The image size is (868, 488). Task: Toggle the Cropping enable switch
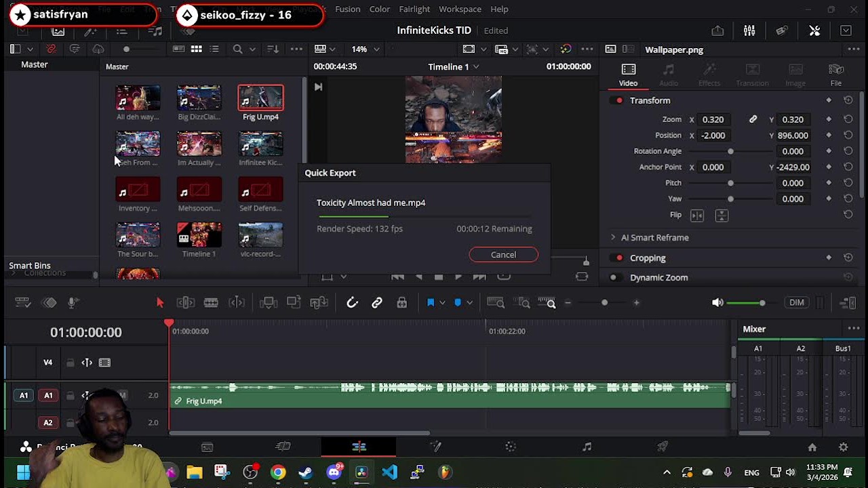click(618, 258)
